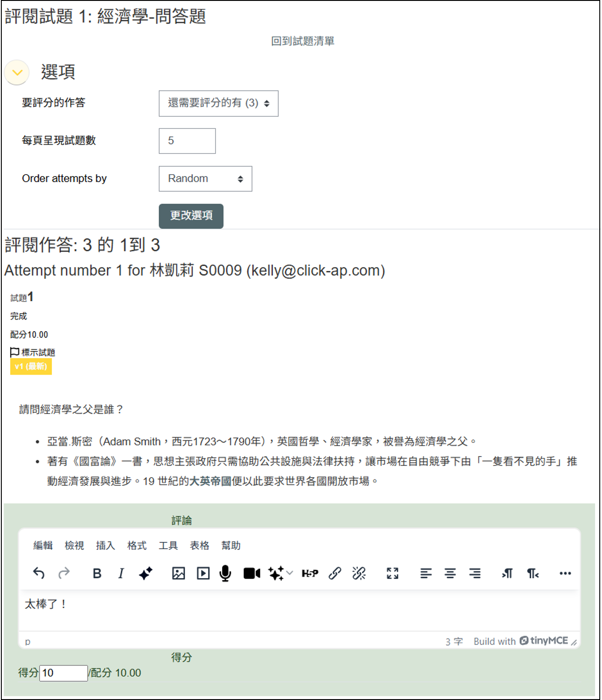Open the 插入 menu in editor
602x700 pixels.
(106, 545)
